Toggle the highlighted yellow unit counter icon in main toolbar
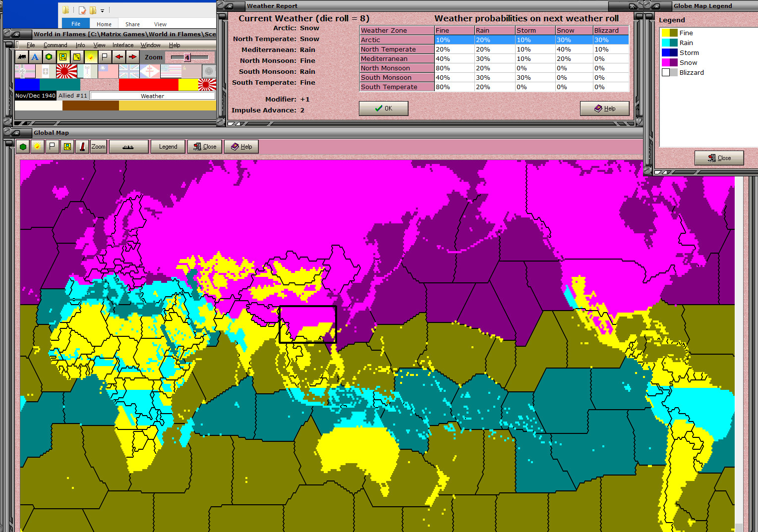The height and width of the screenshot is (532, 758). [62, 57]
